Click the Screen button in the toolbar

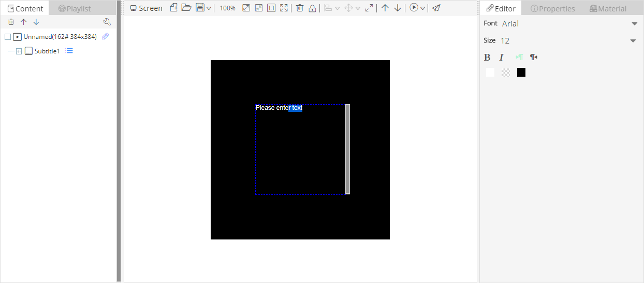[146, 8]
